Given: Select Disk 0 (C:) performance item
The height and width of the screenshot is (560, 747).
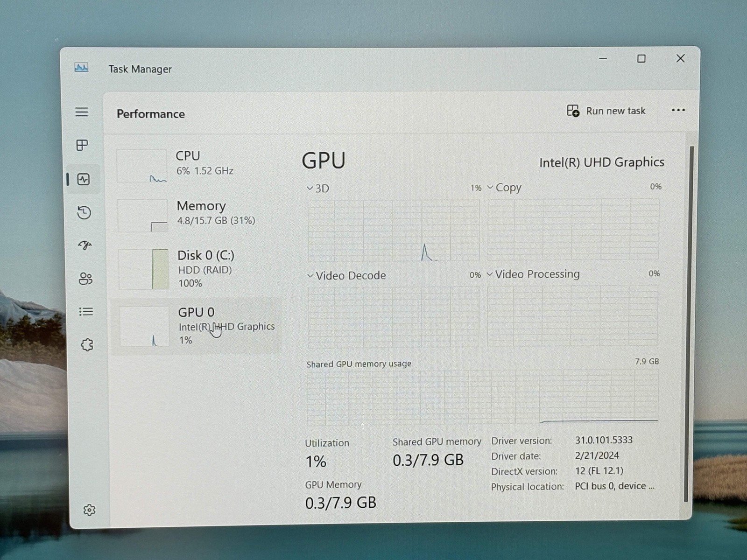Looking at the screenshot, I should click(196, 269).
